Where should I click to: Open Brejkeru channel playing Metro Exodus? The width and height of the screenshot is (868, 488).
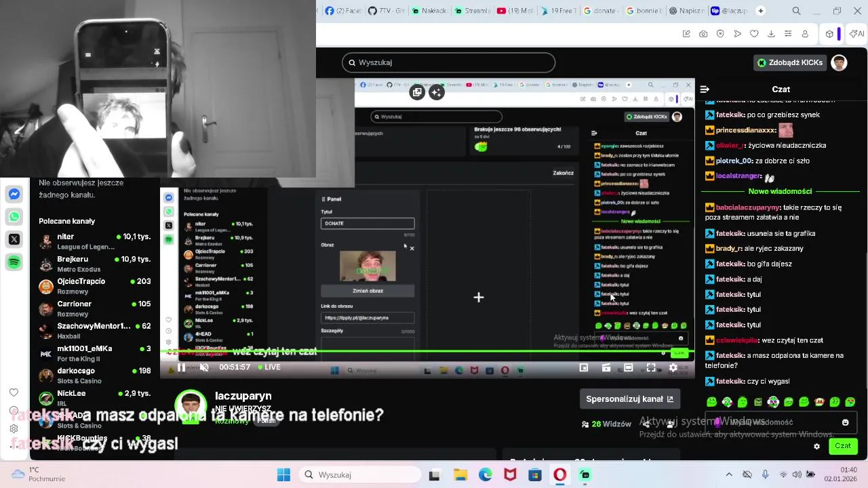tap(95, 264)
